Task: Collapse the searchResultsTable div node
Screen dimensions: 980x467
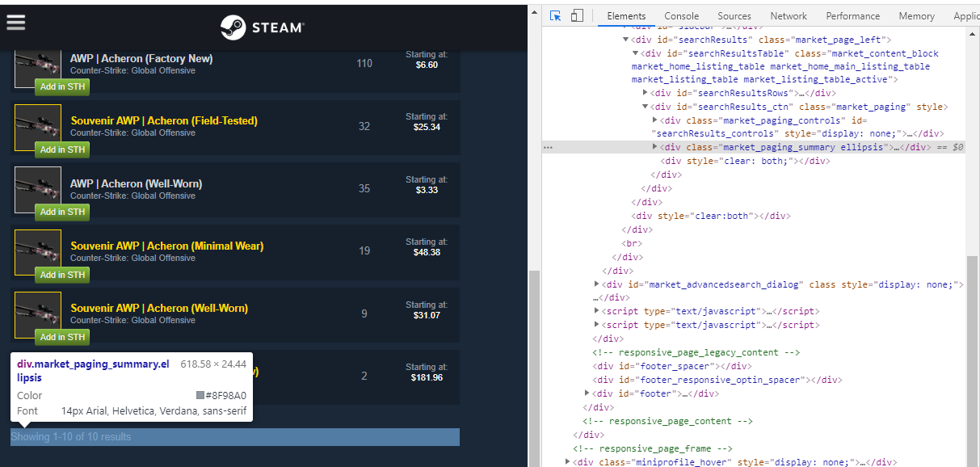Action: (x=635, y=53)
